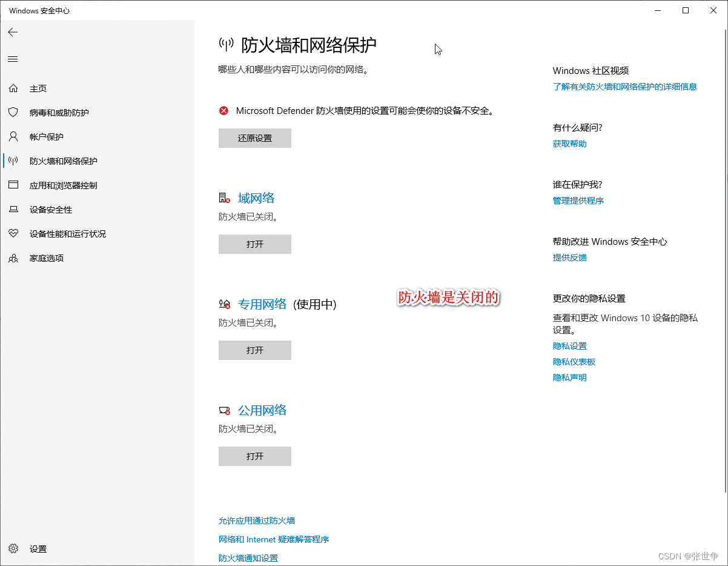
Task: Click the settings gear icon
Action: [x=13, y=549]
